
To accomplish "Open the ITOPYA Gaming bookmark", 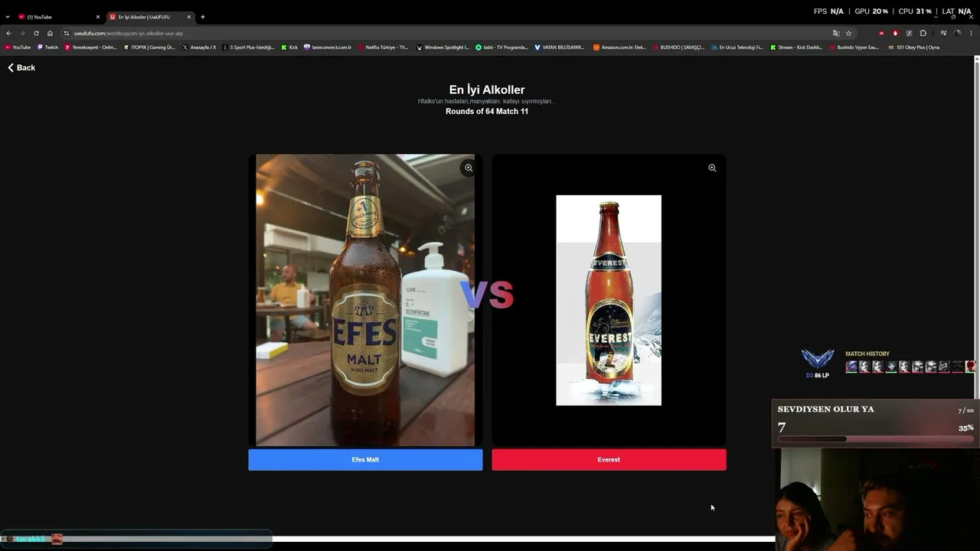I will tap(149, 47).
